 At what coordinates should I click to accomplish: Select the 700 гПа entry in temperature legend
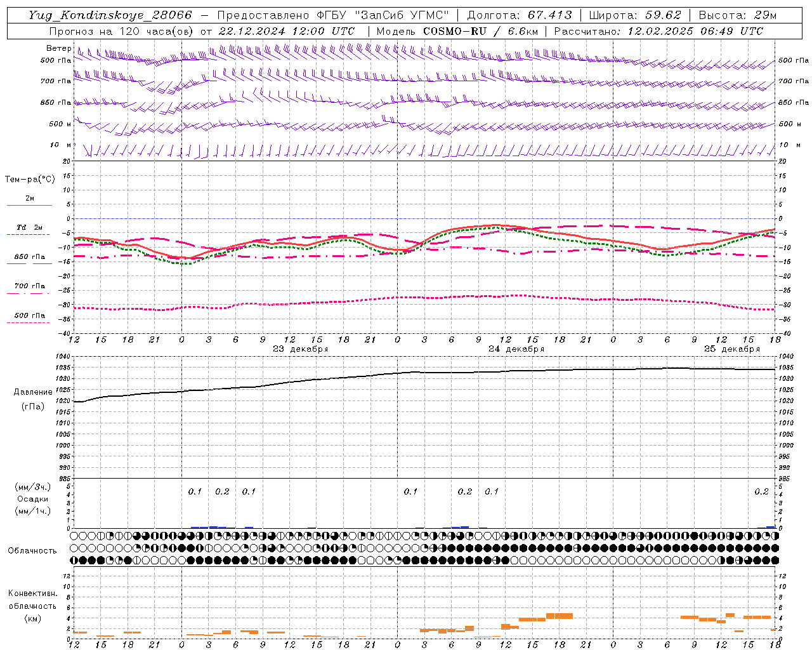[x=30, y=286]
